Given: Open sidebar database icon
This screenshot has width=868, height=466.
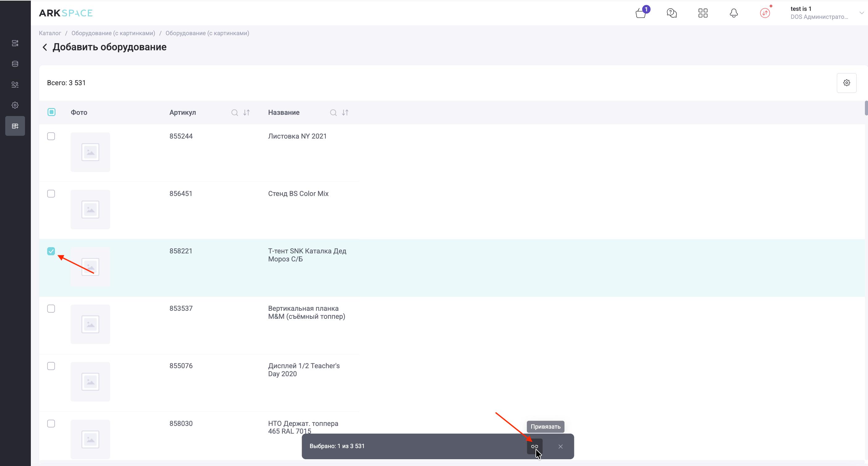Looking at the screenshot, I should click(15, 64).
